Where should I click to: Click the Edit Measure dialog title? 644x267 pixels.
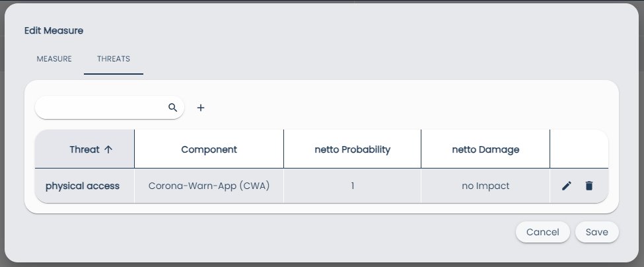pos(54,30)
